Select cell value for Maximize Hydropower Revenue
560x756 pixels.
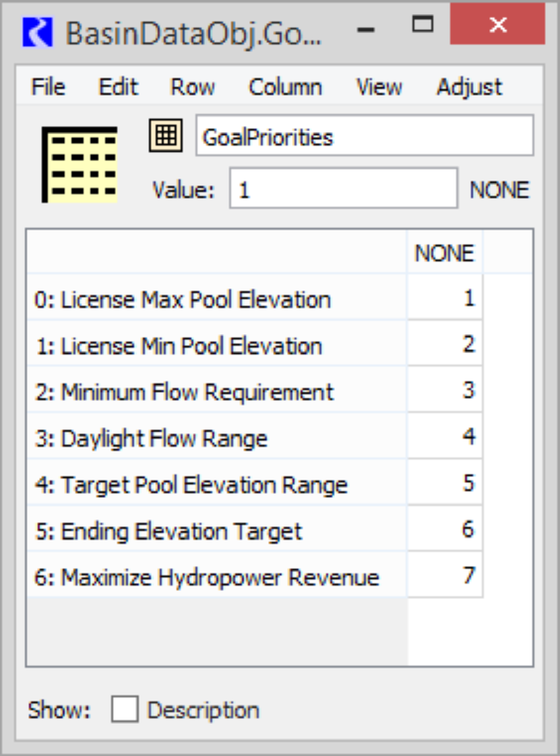coord(444,577)
